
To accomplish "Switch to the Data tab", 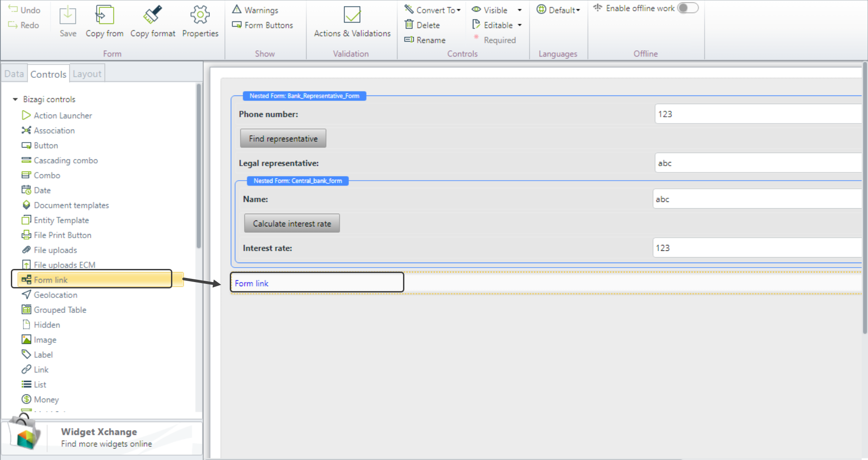I will 14,74.
